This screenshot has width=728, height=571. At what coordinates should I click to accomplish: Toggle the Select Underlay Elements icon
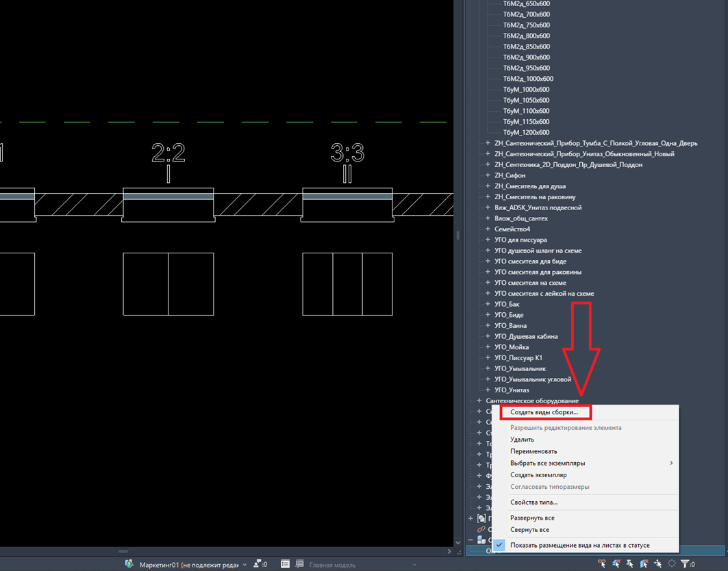pos(616,563)
